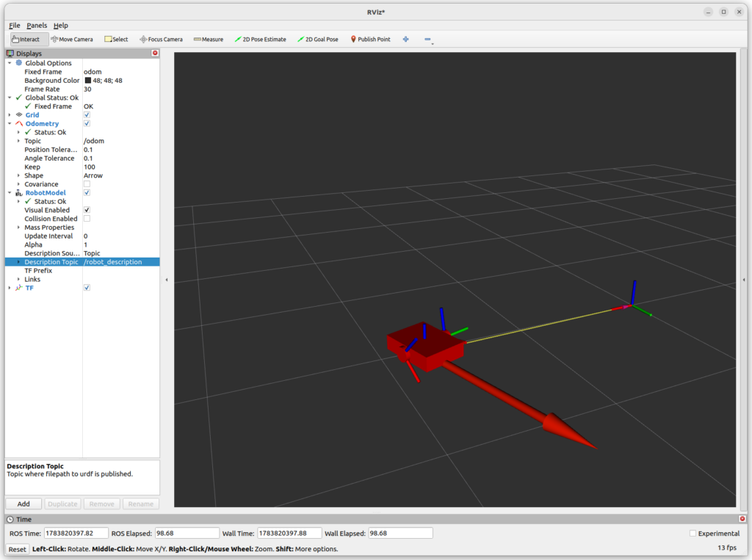
Task: Click the Add display button
Action: click(23, 504)
